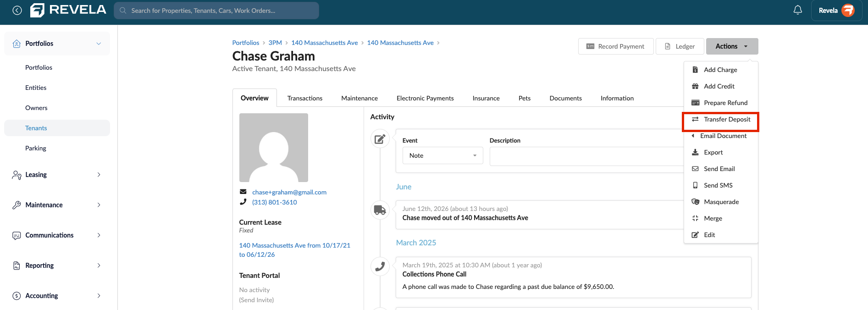Open the Email Document submenu
868x310 pixels.
tap(720, 136)
